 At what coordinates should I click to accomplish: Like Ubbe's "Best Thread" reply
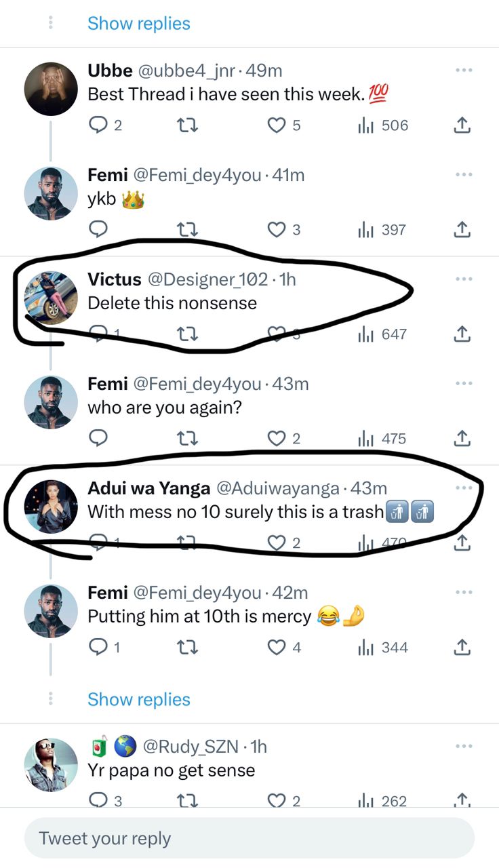point(277,125)
